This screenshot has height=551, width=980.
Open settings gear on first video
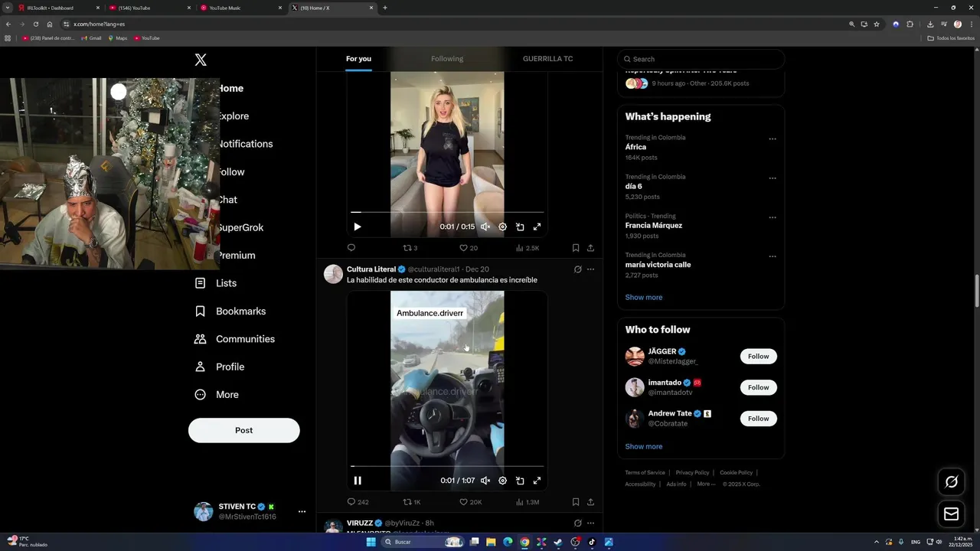tap(502, 227)
